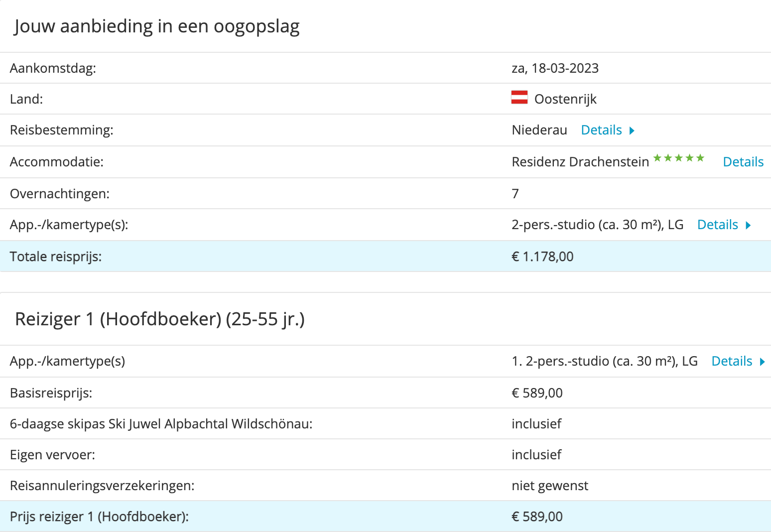Viewport: 771px width, 532px height.
Task: Select the Basisreisprijs value '€ 589,00'
Action: pos(537,393)
